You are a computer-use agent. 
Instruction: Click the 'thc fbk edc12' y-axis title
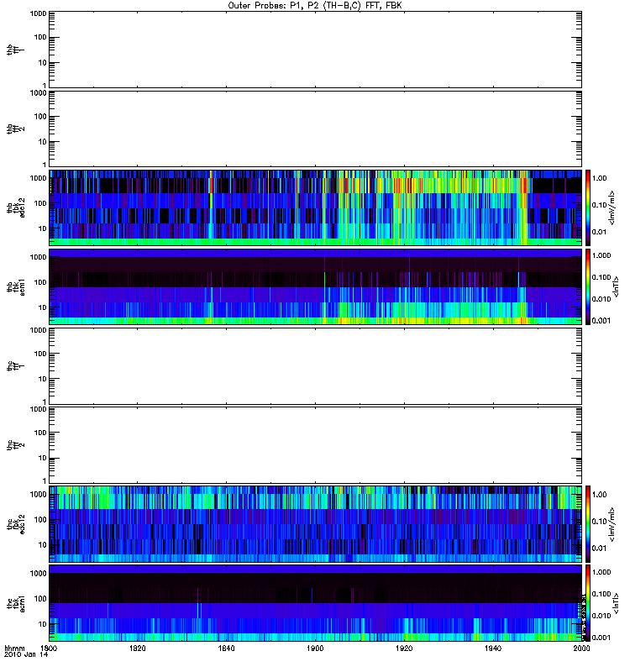click(16, 523)
